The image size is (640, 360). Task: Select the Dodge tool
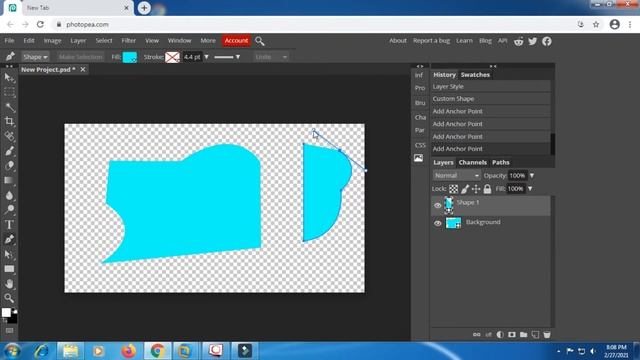(x=9, y=210)
